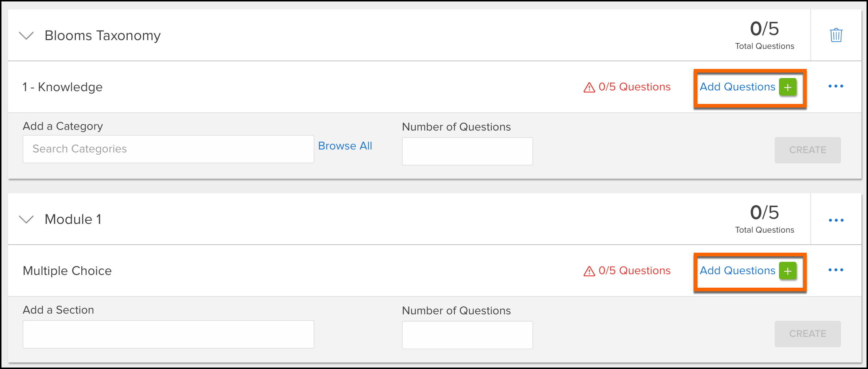The image size is (868, 369).
Task: Collapse the Module 1 section
Action: click(26, 220)
